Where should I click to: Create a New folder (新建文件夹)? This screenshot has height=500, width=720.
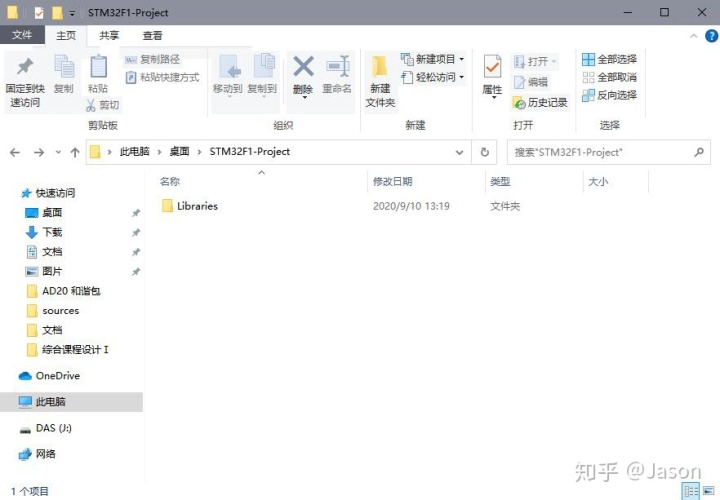pos(380,81)
